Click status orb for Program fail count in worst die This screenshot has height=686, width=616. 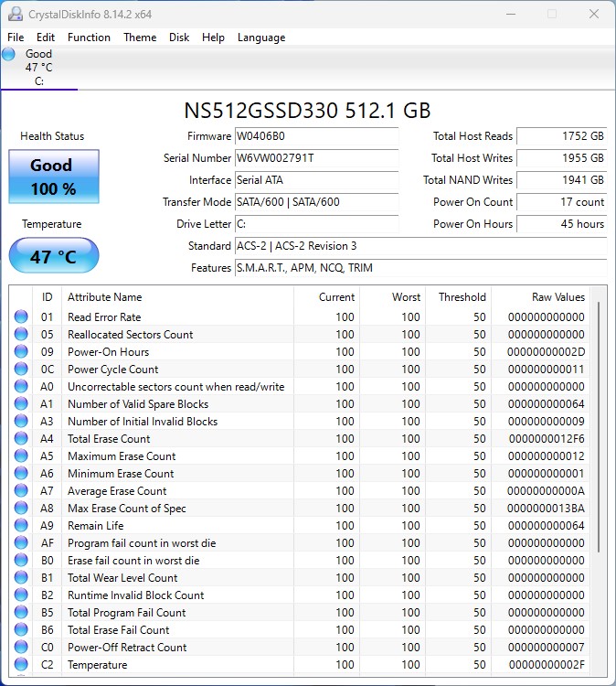click(21, 542)
